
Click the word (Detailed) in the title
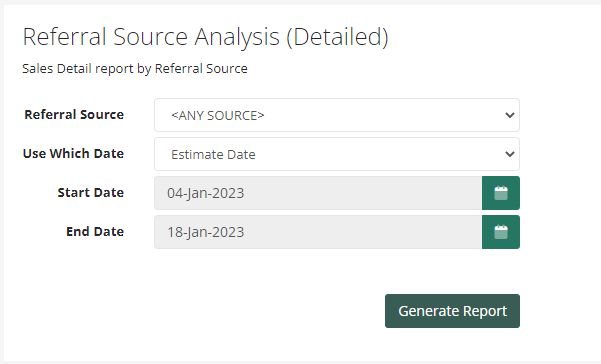point(338,37)
